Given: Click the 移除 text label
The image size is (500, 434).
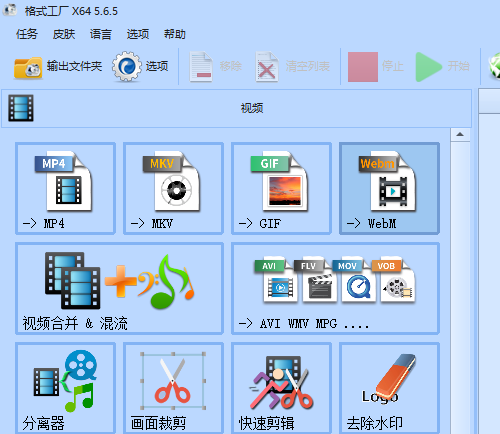Looking at the screenshot, I should point(231,66).
